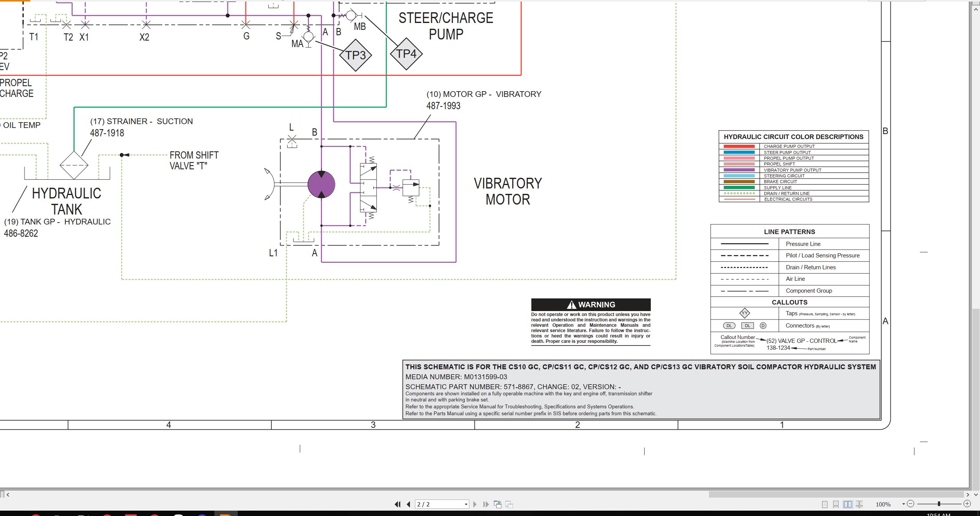Viewport: 980px width, 516px height.
Task: Click the part number 487-1918
Action: (107, 133)
